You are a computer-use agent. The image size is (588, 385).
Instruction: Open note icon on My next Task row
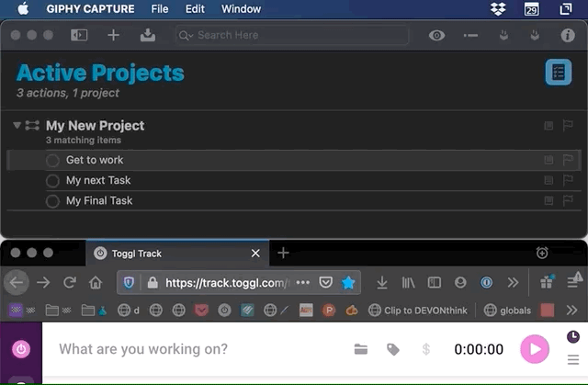click(x=548, y=180)
